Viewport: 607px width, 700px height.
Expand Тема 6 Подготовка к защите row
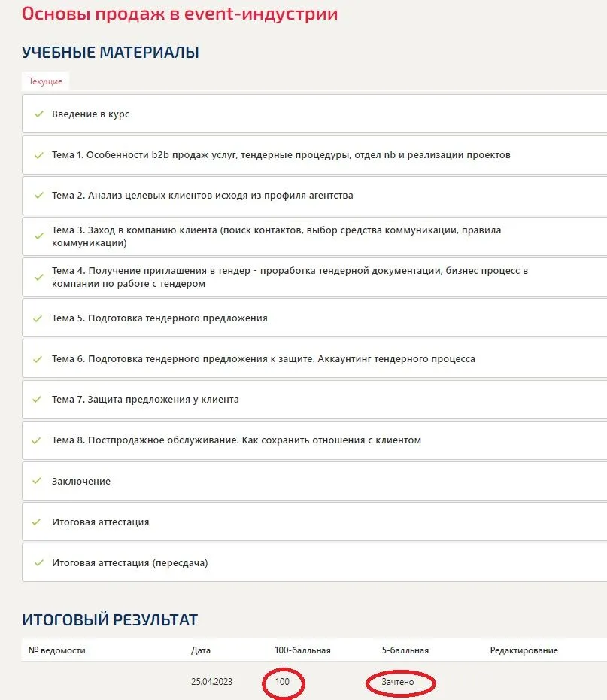(314, 359)
